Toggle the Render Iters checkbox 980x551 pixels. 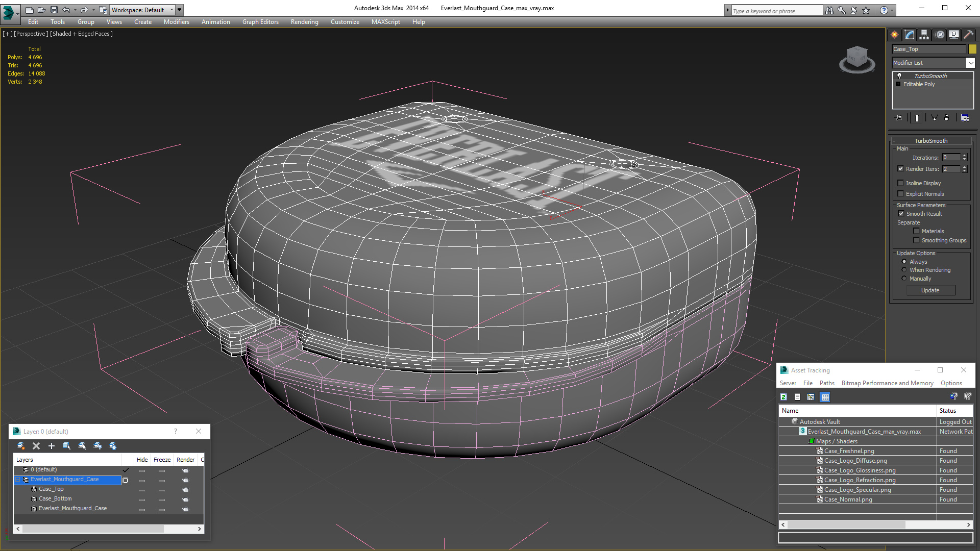pyautogui.click(x=900, y=169)
